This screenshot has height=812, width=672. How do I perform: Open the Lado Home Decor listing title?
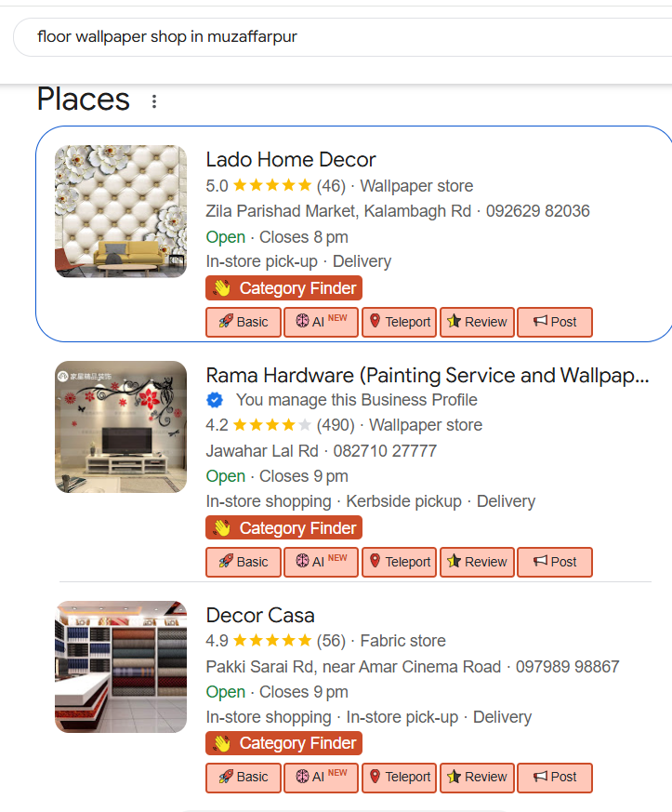pyautogui.click(x=291, y=159)
